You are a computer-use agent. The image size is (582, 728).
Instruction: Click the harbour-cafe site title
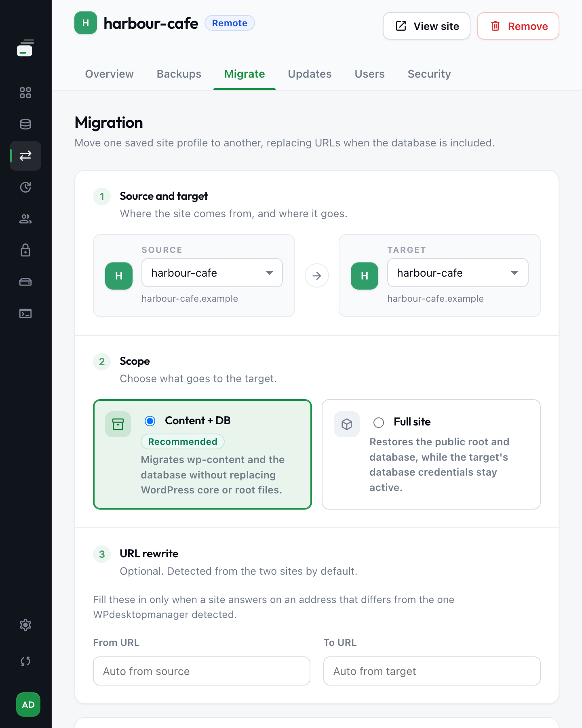click(151, 23)
